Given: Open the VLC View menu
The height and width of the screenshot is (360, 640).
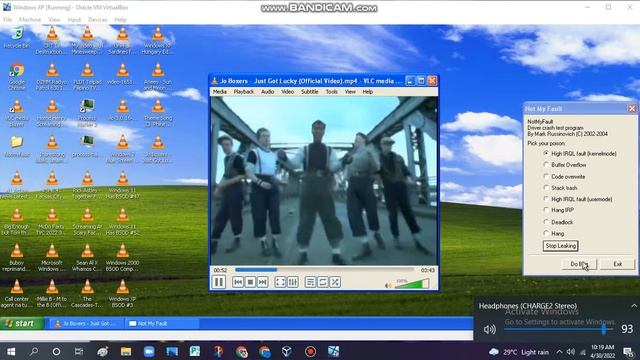Looking at the screenshot, I should pos(350,92).
